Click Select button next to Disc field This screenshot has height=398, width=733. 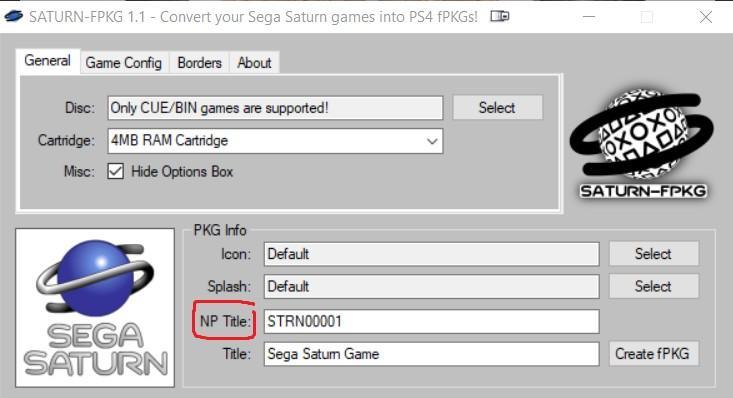tap(497, 108)
